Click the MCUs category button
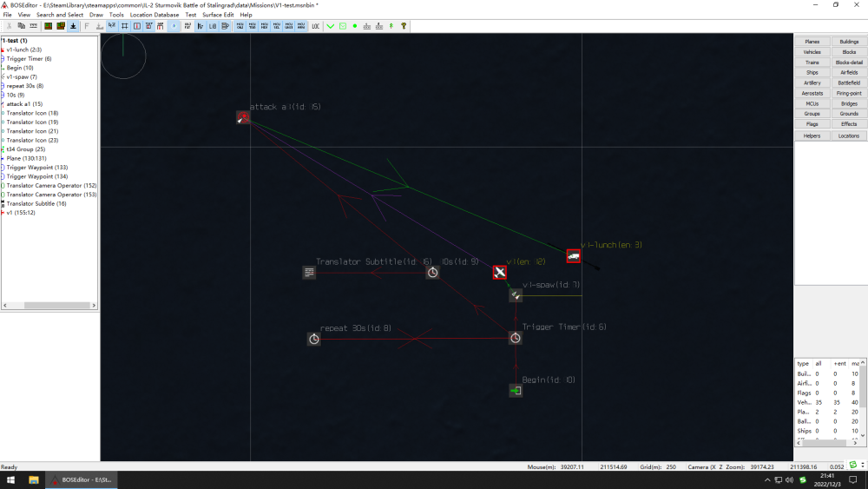This screenshot has width=868, height=489. [812, 103]
